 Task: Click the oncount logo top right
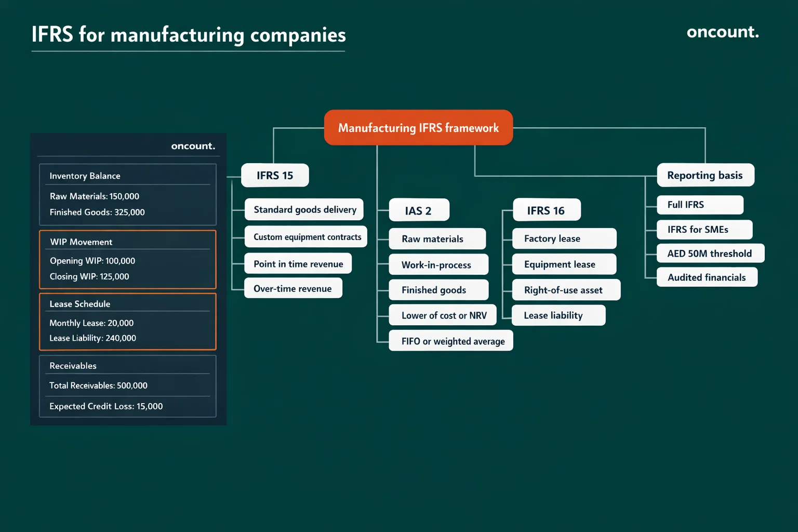tap(722, 32)
